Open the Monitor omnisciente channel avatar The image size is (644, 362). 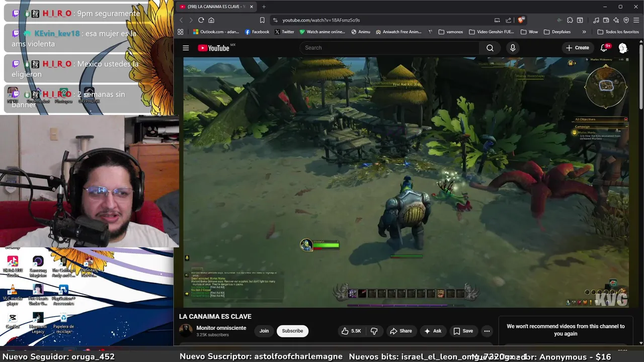point(186,331)
